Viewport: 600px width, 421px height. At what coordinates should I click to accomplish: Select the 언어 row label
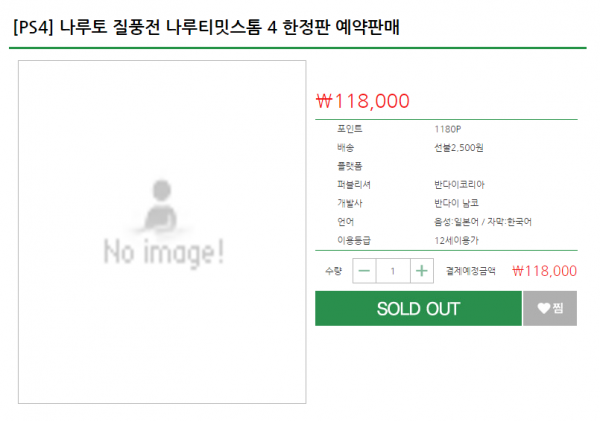tap(346, 221)
